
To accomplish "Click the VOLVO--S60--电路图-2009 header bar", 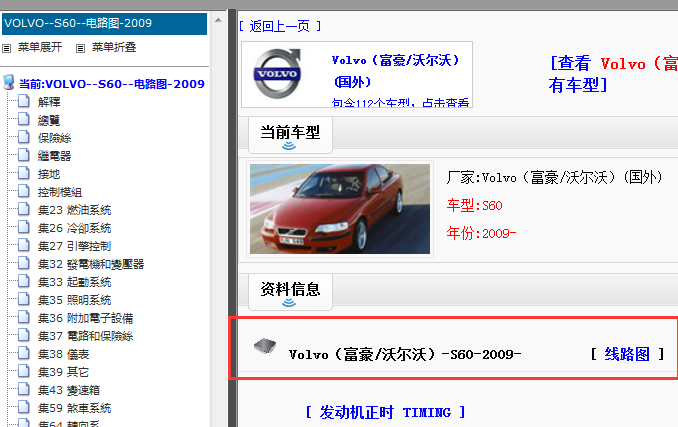I will (x=105, y=23).
